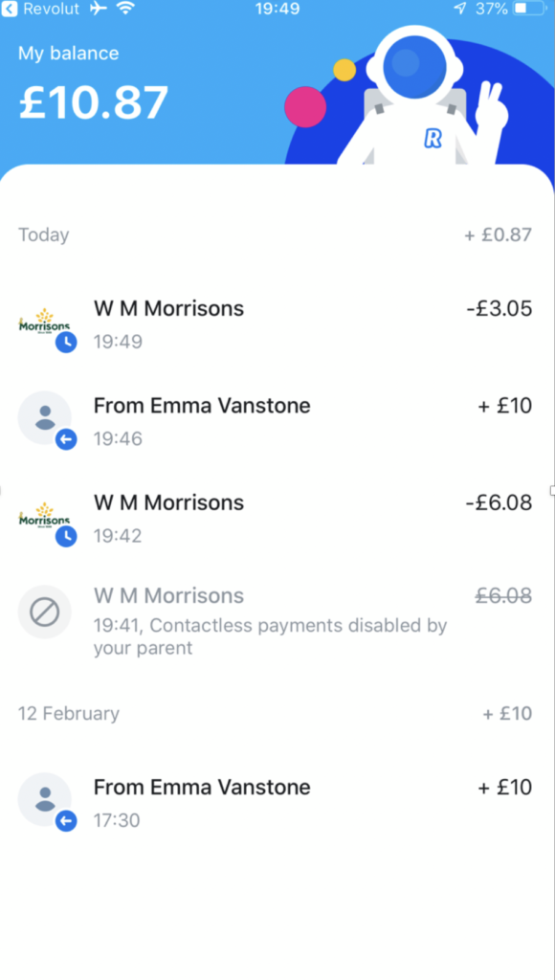Tap the airplane mode icon in the status bar
The image size is (555, 980).
pos(99,10)
